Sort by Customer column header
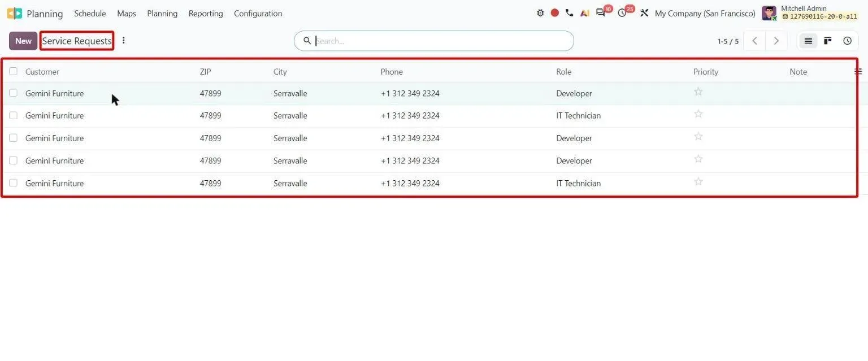This screenshot has height=361, width=868. [42, 72]
